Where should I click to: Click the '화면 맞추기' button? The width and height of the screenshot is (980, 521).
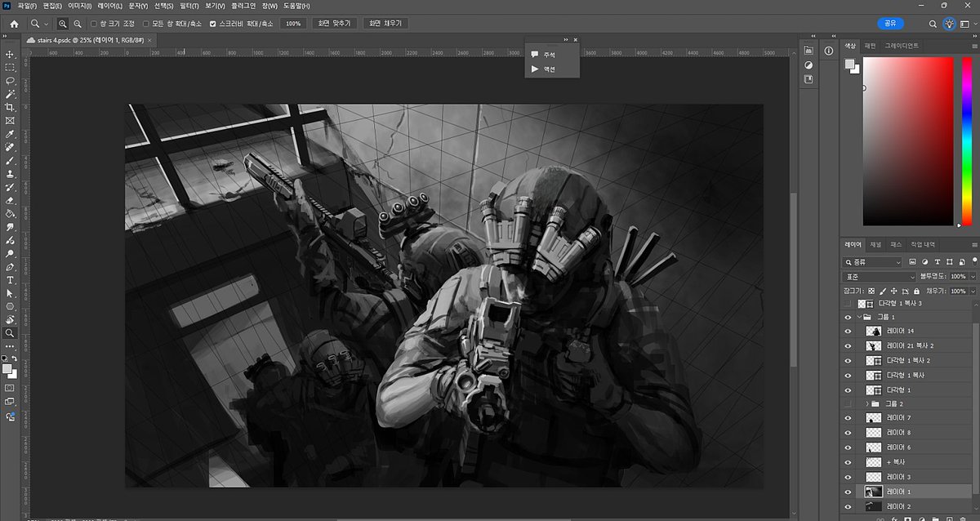point(335,24)
